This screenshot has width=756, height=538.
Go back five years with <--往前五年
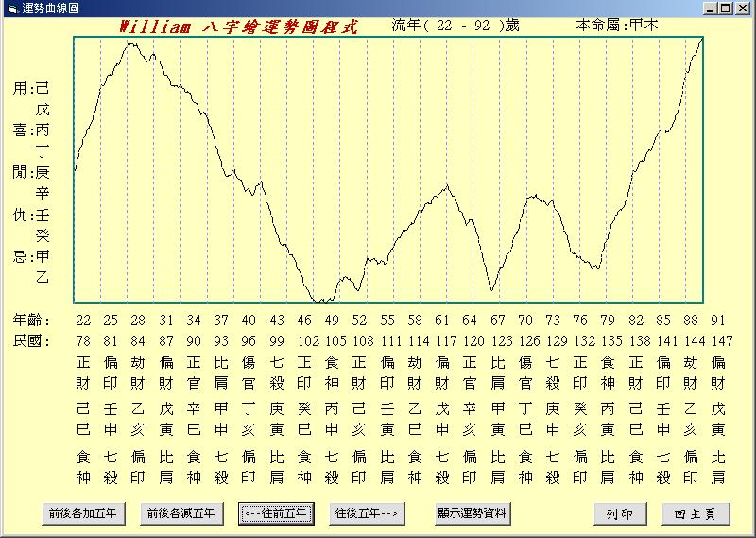(276, 513)
